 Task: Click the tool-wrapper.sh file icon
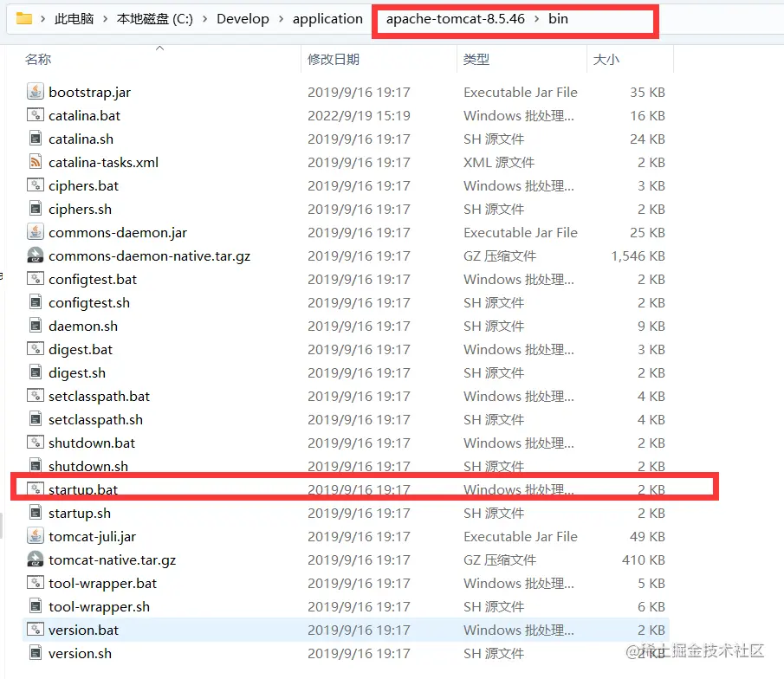click(35, 606)
